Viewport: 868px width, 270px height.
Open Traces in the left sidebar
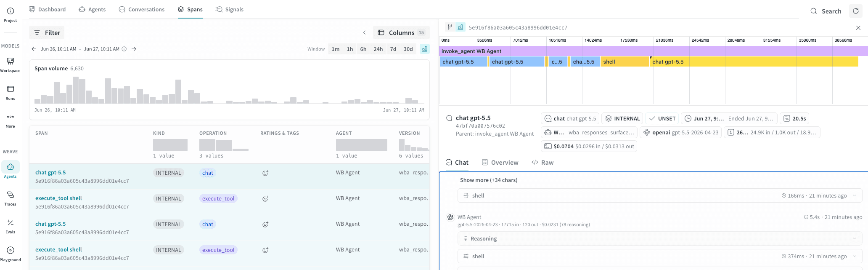(11, 198)
